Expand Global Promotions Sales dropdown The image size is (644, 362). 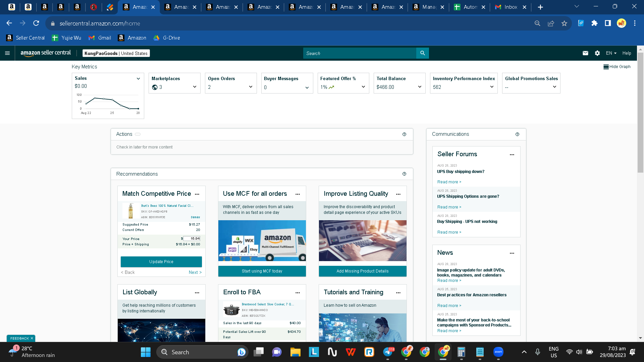[x=554, y=87]
